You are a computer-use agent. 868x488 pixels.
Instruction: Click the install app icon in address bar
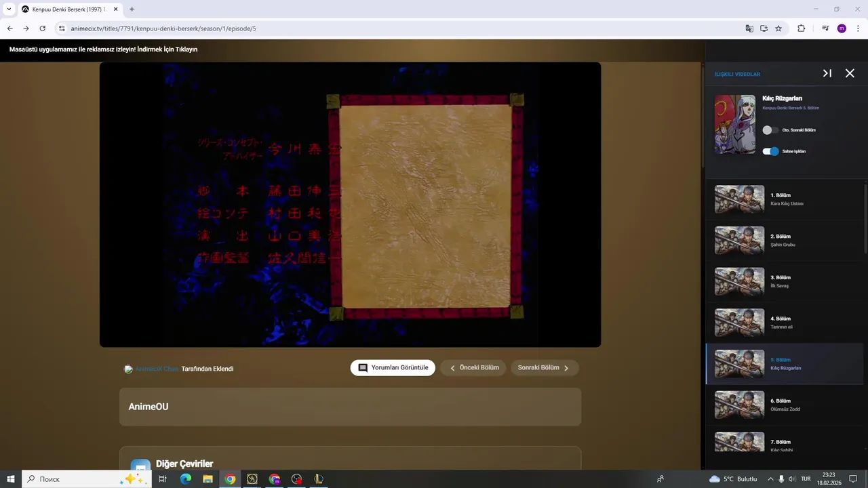[764, 28]
